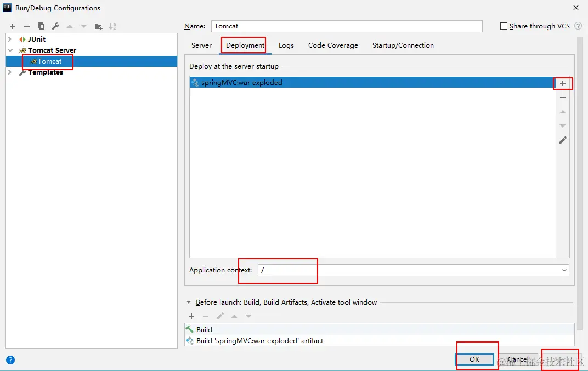Remove artifact from deployment list

point(563,98)
